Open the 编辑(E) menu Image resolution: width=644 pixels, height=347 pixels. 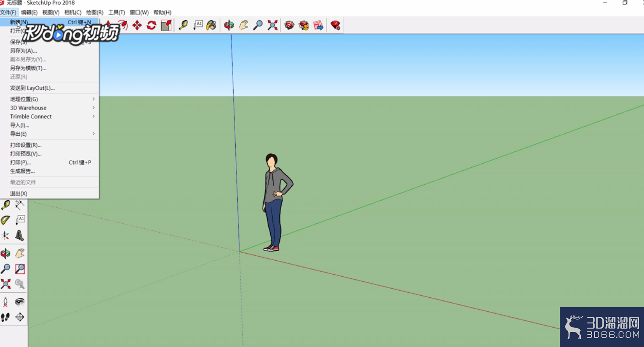[x=29, y=13]
